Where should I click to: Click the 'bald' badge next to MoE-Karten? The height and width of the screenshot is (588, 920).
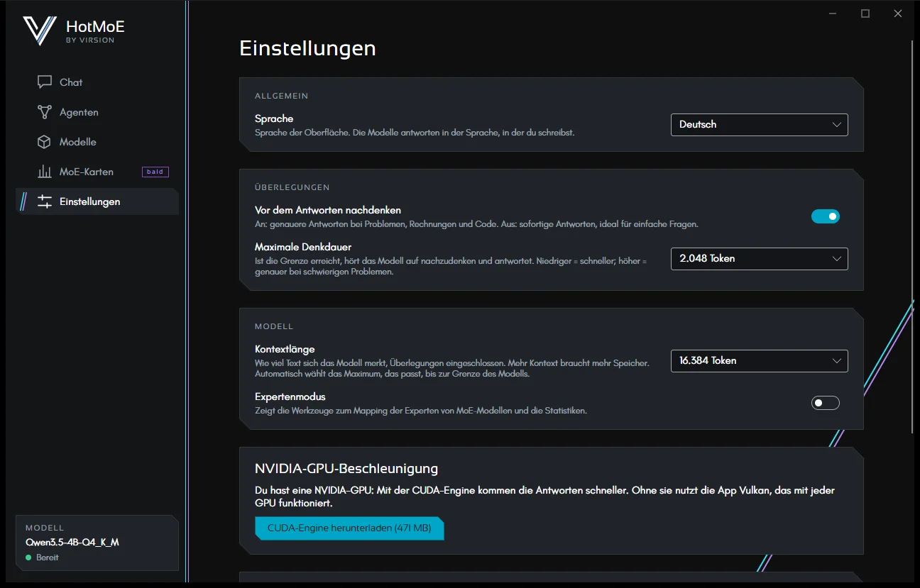pos(155,172)
